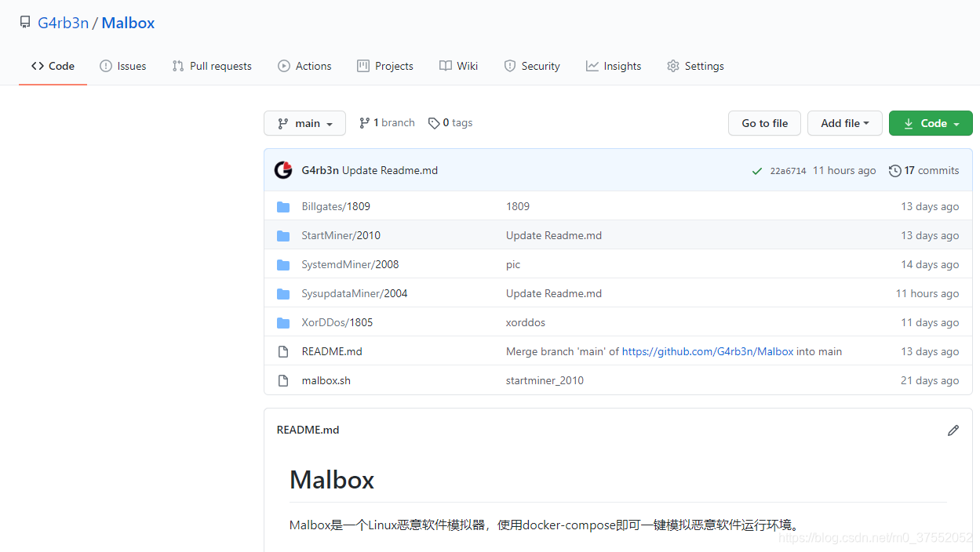
Task: Click the folder icon for SystemdMiner/2008
Action: (283, 265)
